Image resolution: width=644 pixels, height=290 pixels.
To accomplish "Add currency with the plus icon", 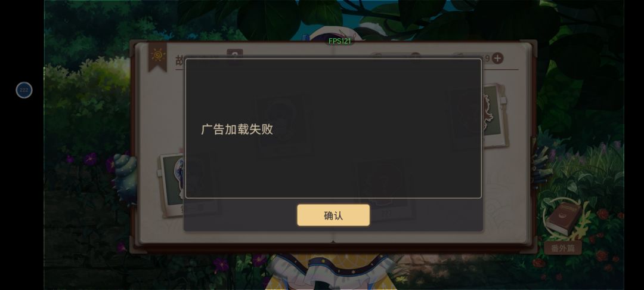I will tap(497, 58).
